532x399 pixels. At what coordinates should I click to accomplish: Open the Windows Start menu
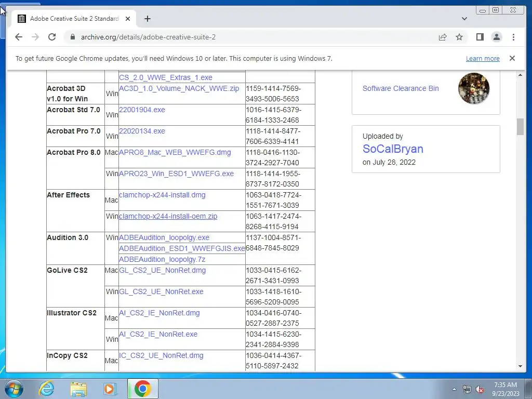pos(14,389)
